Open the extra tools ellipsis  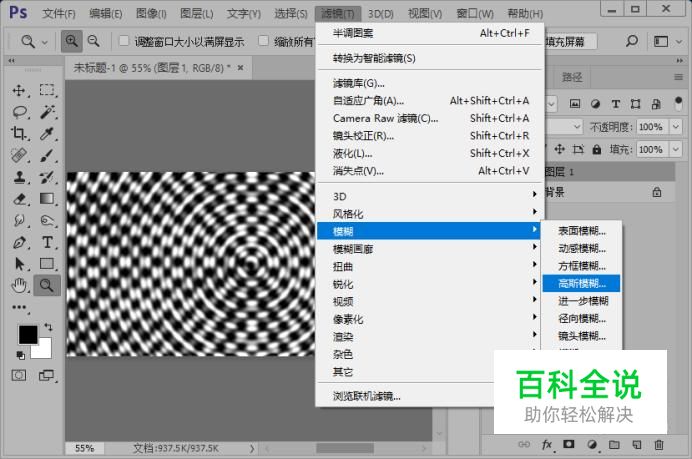point(19,307)
